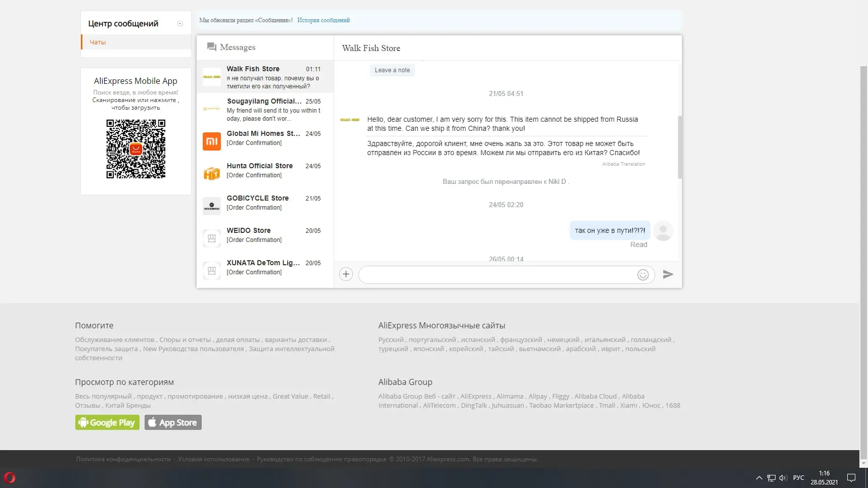Viewport: 868px width, 488px height.
Task: Open the GOBICYCLE Store conversation
Action: tap(265, 206)
